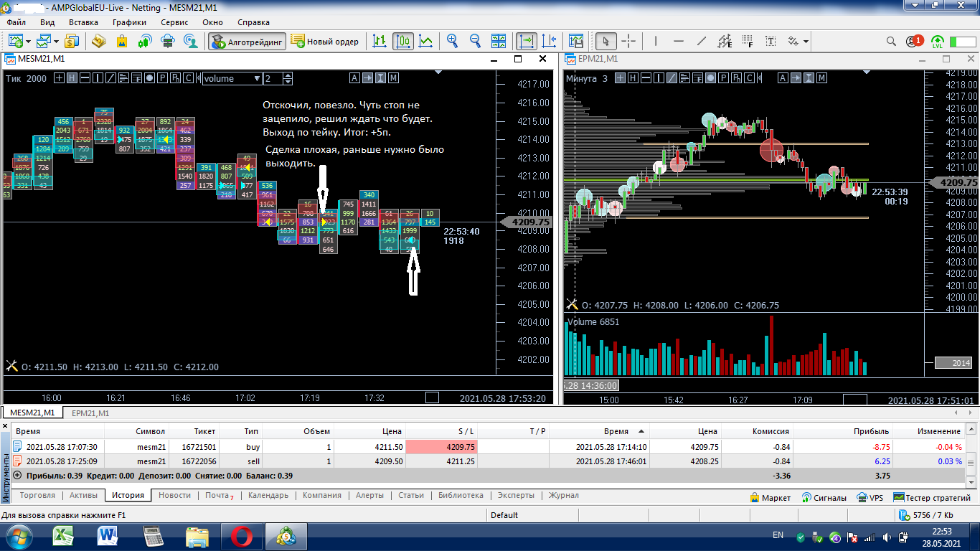Switch to the EPM21,M1 chart tab

(89, 413)
